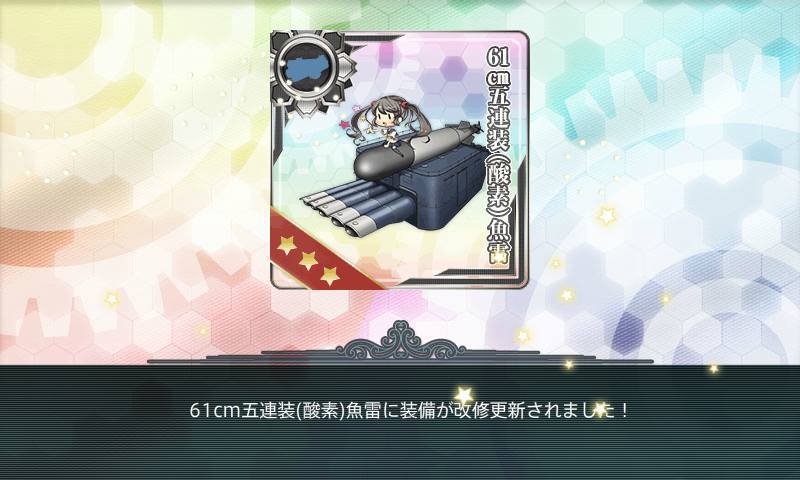Click the red three-star rarity ribbon
Screen dimensions: 800x480
point(319,252)
